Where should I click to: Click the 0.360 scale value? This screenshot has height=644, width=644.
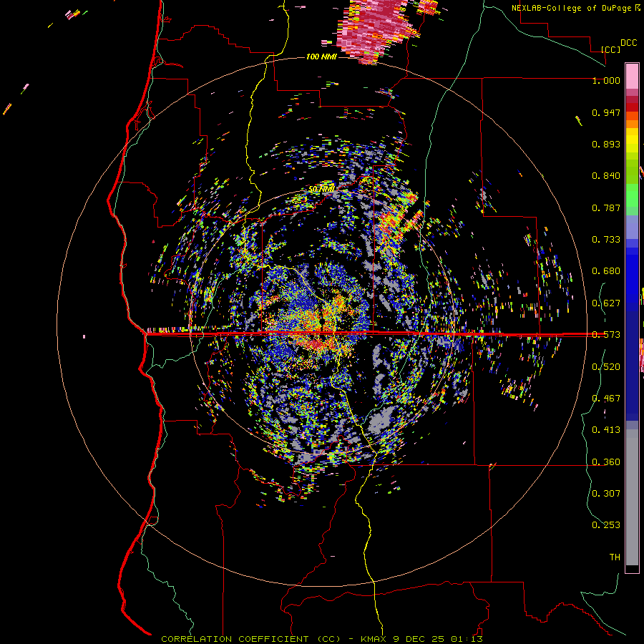[606, 462]
